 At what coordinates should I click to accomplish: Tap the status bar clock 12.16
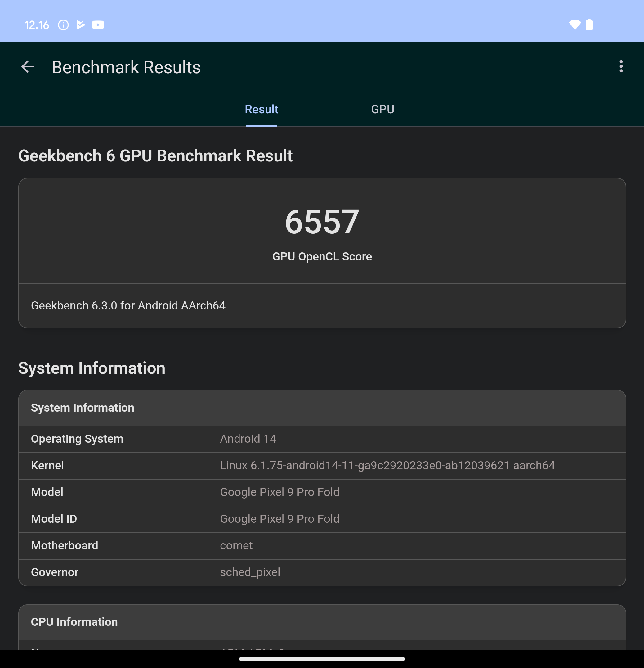(36, 25)
